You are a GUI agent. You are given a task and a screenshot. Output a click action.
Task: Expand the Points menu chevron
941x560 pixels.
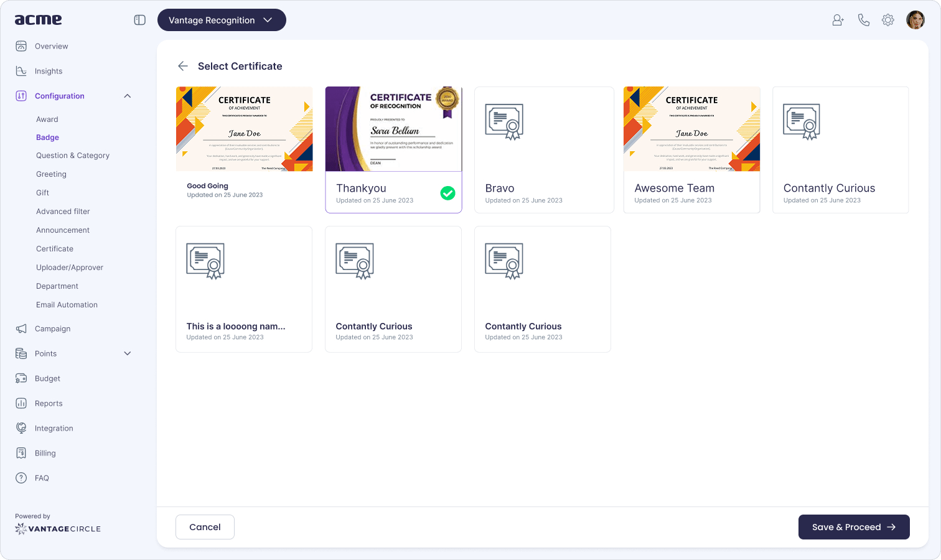point(128,353)
